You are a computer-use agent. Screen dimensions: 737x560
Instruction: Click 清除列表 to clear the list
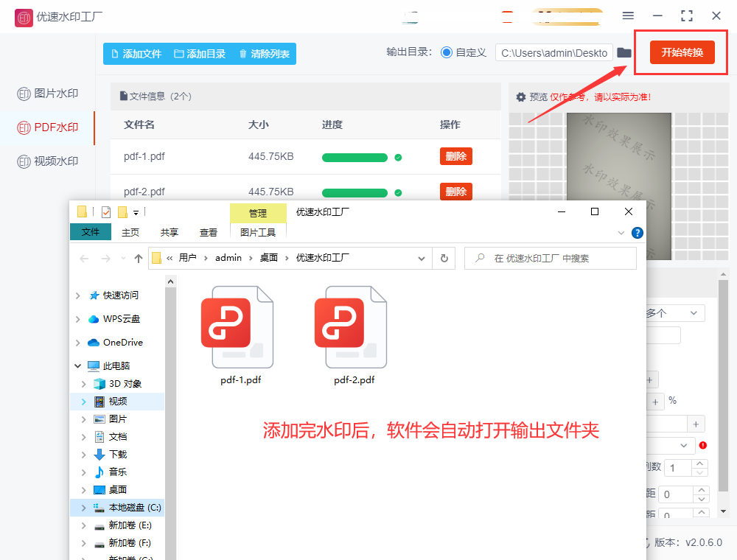click(x=264, y=54)
